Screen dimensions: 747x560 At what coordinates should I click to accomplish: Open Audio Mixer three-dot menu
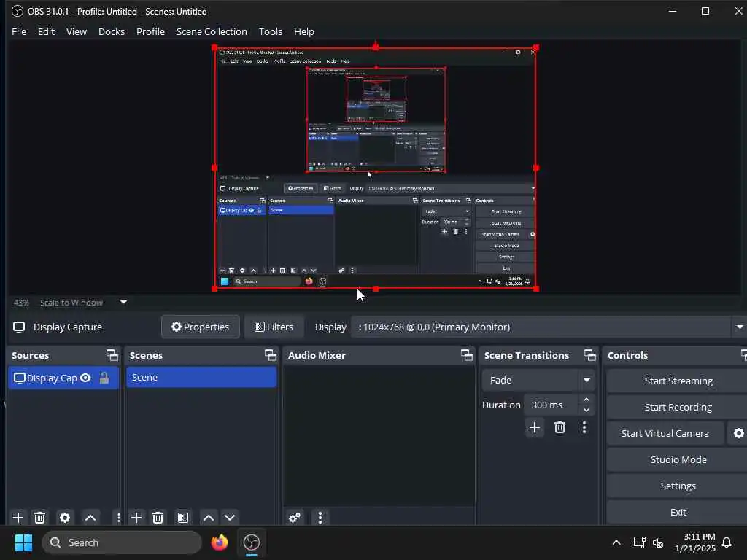[x=320, y=518]
